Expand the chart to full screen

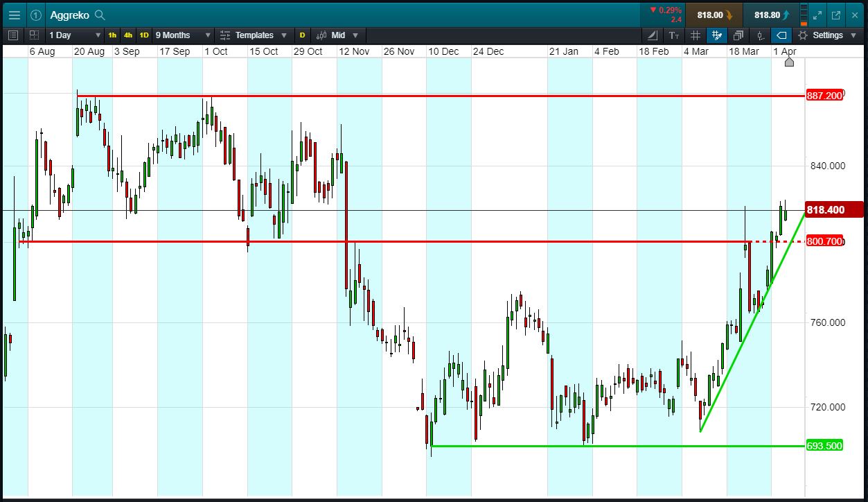818,15
